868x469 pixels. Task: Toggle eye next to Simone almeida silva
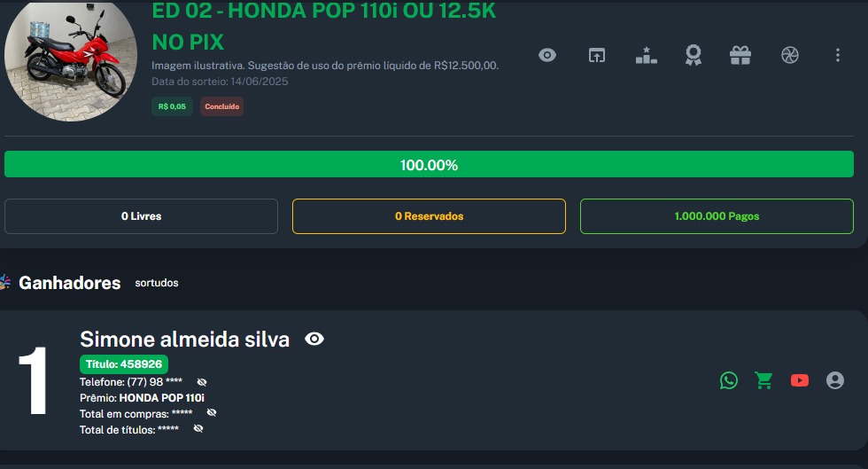(x=314, y=339)
